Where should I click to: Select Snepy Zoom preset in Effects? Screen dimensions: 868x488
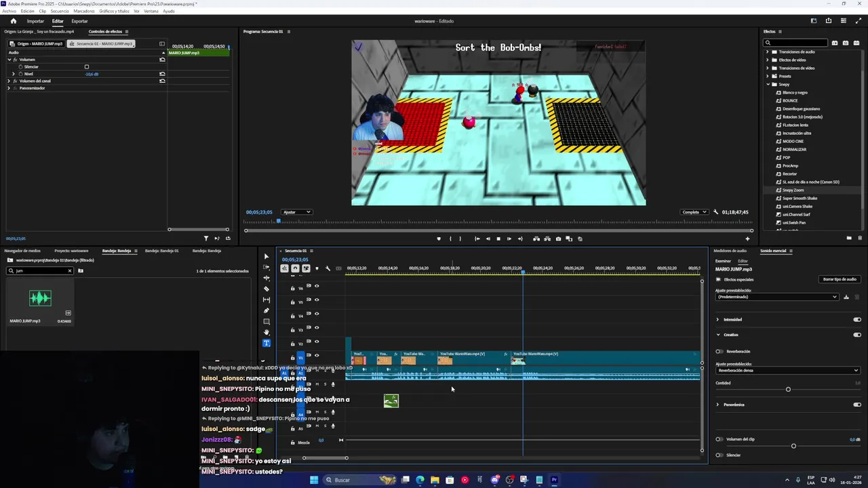793,190
